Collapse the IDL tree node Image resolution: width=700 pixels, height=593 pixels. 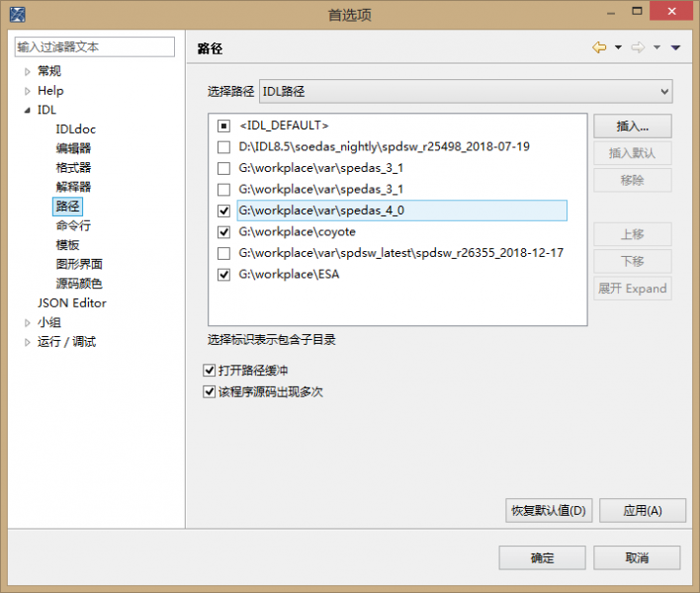point(28,111)
